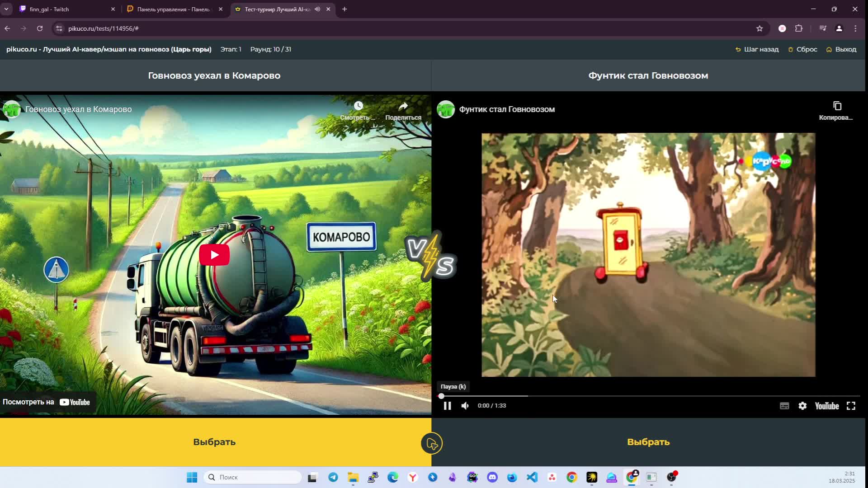Image resolution: width=868 pixels, height=488 pixels.
Task: Click the Говновоз уехал в Комарово video title
Action: (78, 109)
